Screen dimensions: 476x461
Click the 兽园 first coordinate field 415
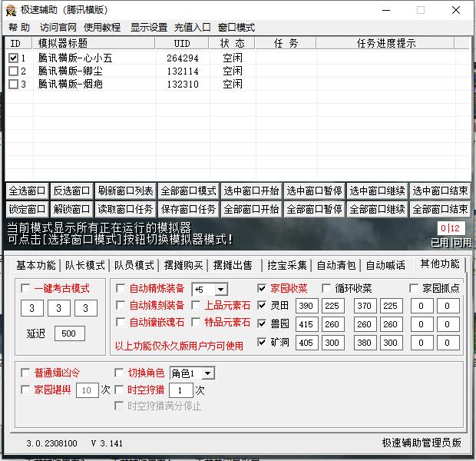306,324
